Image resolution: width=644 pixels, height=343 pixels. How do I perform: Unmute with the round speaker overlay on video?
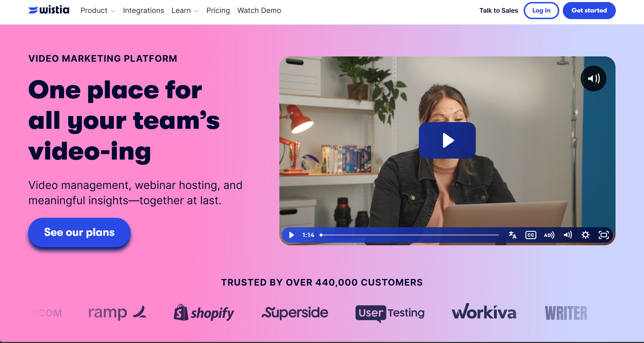click(x=593, y=79)
